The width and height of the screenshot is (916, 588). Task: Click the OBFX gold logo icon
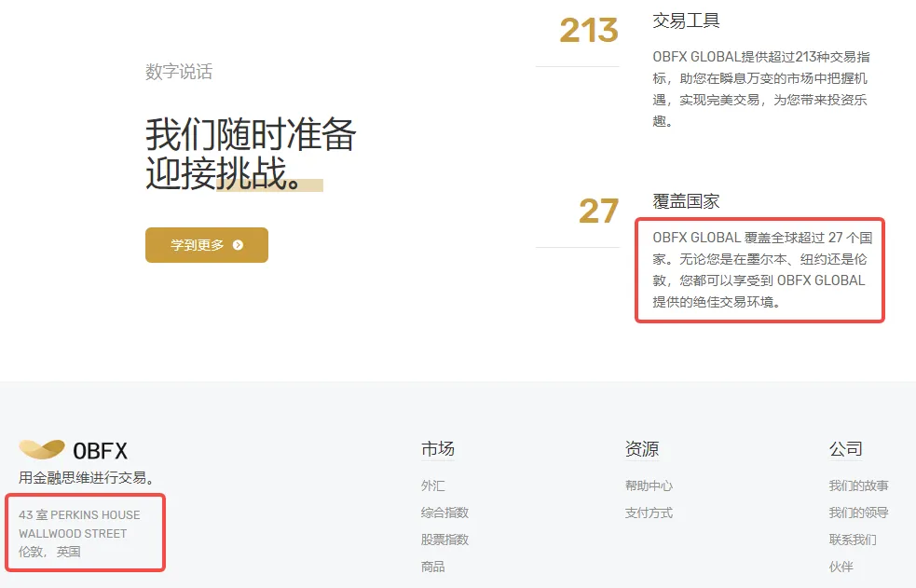point(42,449)
